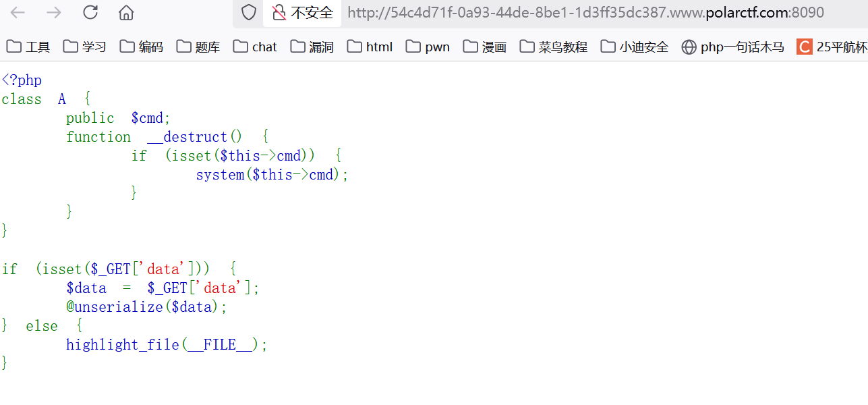Screen dimensions: 868x405
Task: Open the 小迪安全 bookmark folder
Action: point(635,47)
